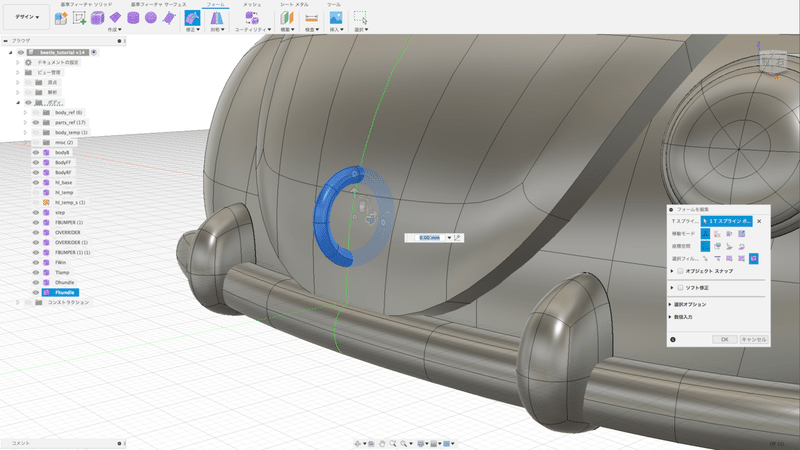Switch to メッシュ tab
Viewport: 800px width, 450px height.
pos(252,4)
